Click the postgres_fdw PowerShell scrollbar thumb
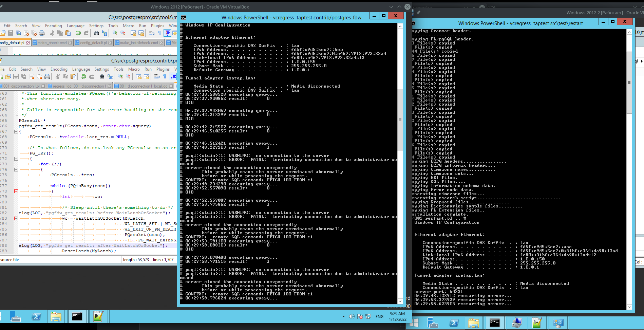Viewport: 644px width, 330px height. point(400,120)
